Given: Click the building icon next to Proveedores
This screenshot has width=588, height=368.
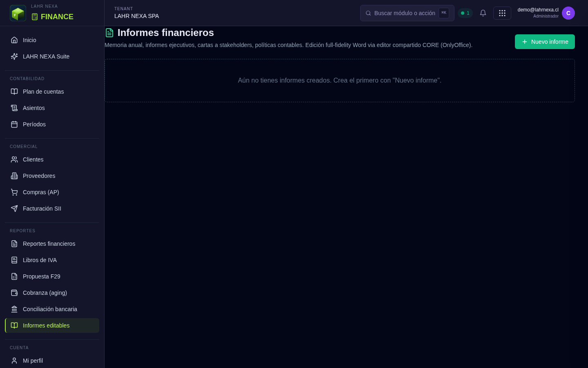Looking at the screenshot, I should pos(14,176).
